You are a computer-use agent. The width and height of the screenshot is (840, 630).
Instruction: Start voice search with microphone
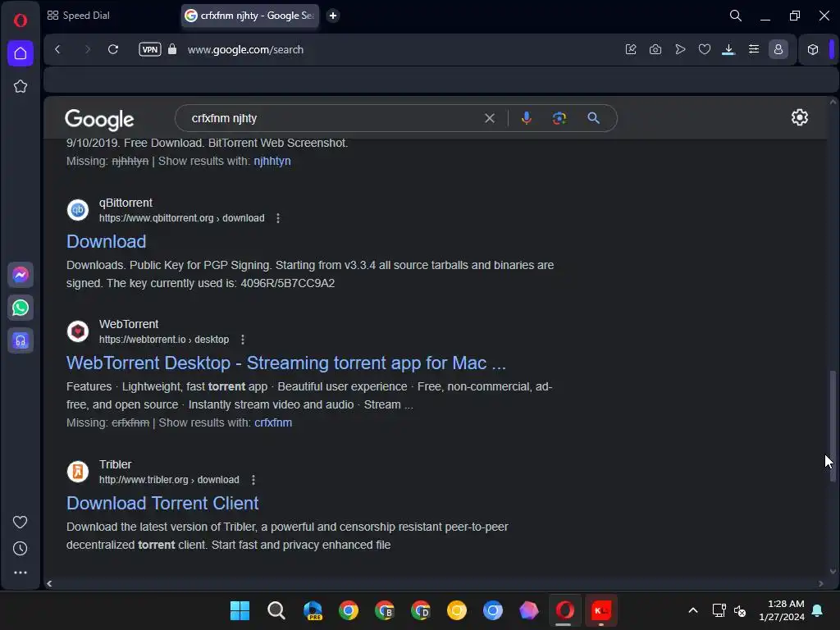(x=527, y=118)
